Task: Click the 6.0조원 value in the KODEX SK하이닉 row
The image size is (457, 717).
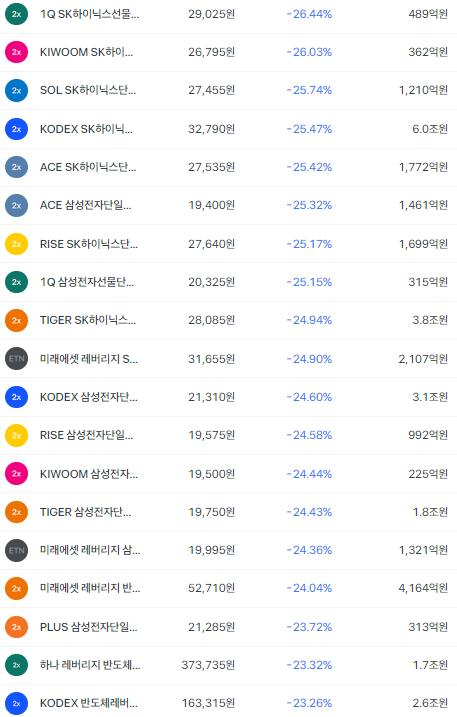Action: pyautogui.click(x=430, y=129)
